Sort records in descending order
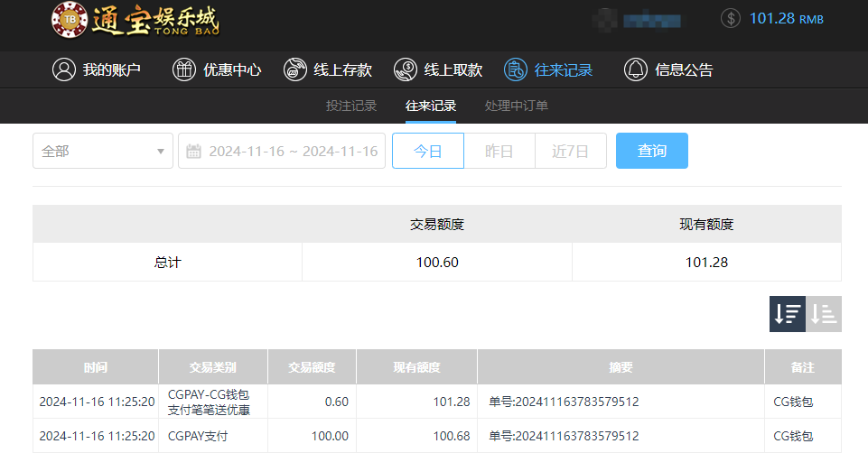868x453 pixels. point(787,314)
